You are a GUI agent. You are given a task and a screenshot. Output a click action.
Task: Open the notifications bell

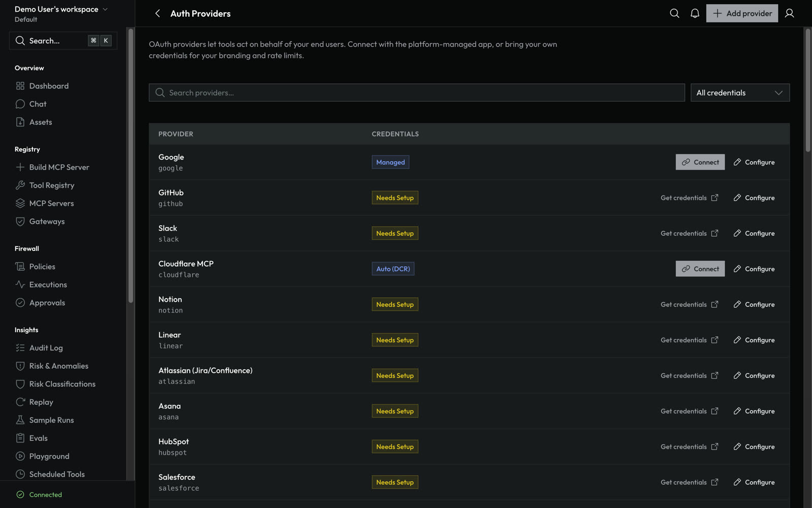(695, 14)
